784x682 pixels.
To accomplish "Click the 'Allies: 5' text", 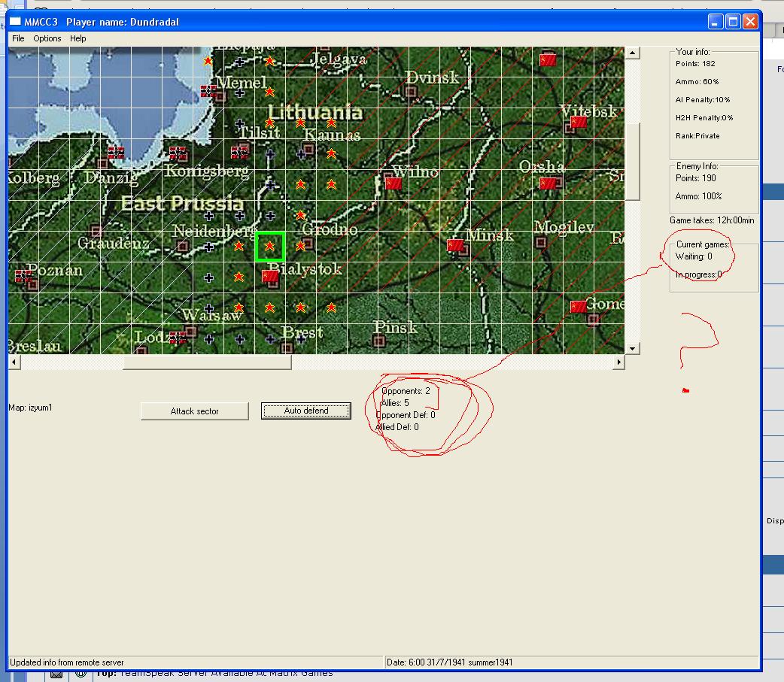I will pos(395,403).
